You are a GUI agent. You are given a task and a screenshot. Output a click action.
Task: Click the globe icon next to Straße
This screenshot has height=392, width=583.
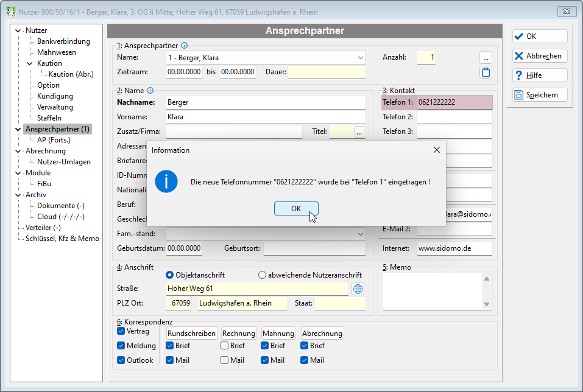(358, 289)
